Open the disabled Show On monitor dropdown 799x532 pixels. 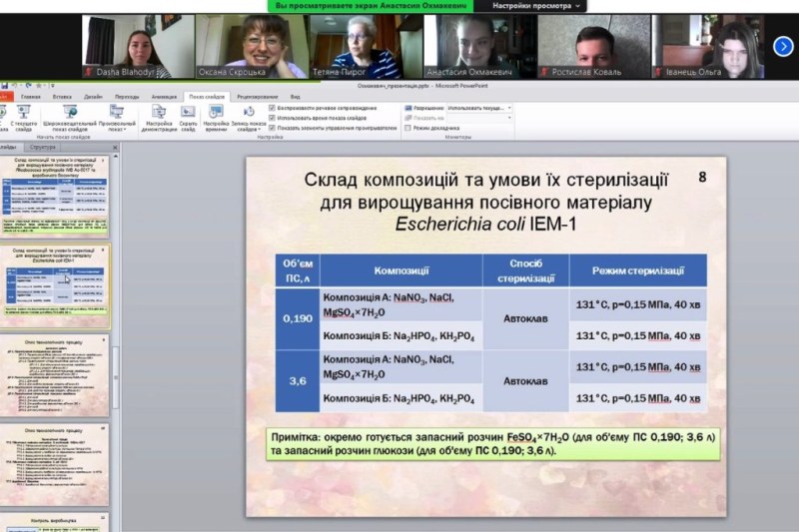[479, 118]
